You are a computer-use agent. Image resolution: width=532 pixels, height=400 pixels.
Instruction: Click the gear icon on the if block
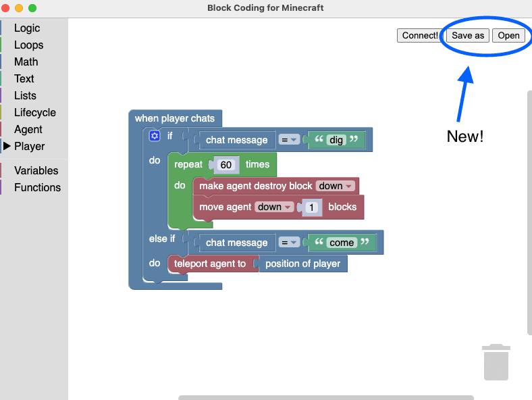155,136
